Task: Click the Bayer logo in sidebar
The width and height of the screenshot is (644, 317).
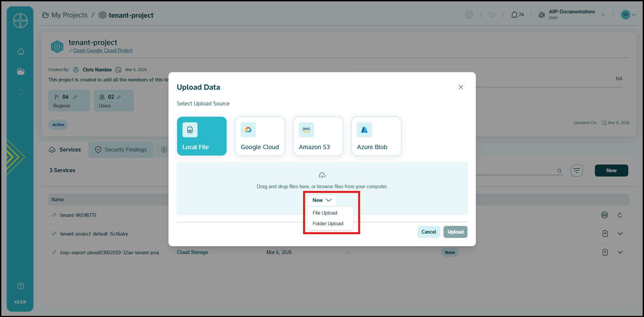Action: 20,21
